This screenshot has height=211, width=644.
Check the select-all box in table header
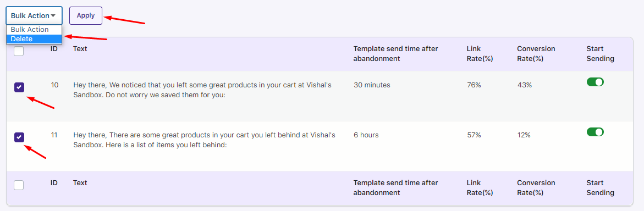pyautogui.click(x=19, y=51)
